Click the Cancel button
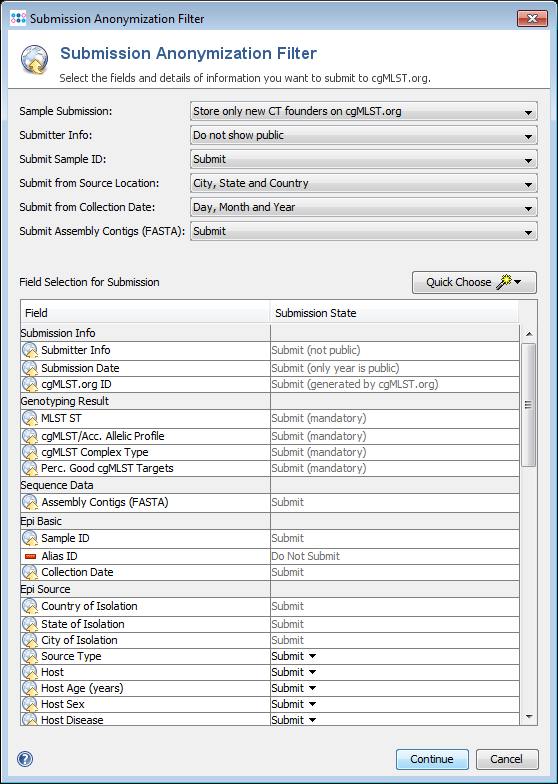Screen dimensions: 558x784 point(506,759)
